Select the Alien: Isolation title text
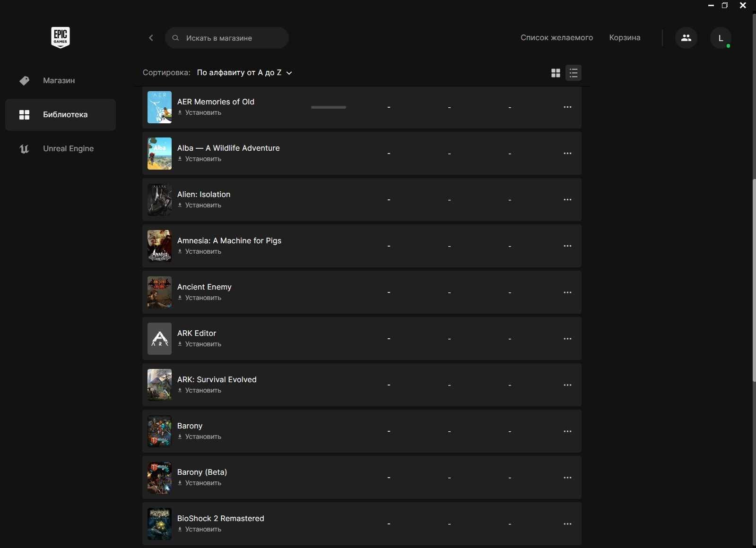 pos(204,195)
